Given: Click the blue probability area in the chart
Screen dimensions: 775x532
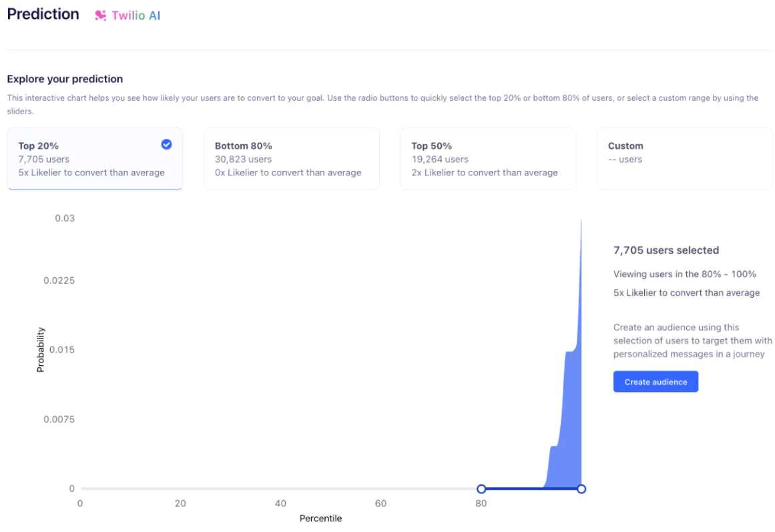Looking at the screenshot, I should point(571,414).
